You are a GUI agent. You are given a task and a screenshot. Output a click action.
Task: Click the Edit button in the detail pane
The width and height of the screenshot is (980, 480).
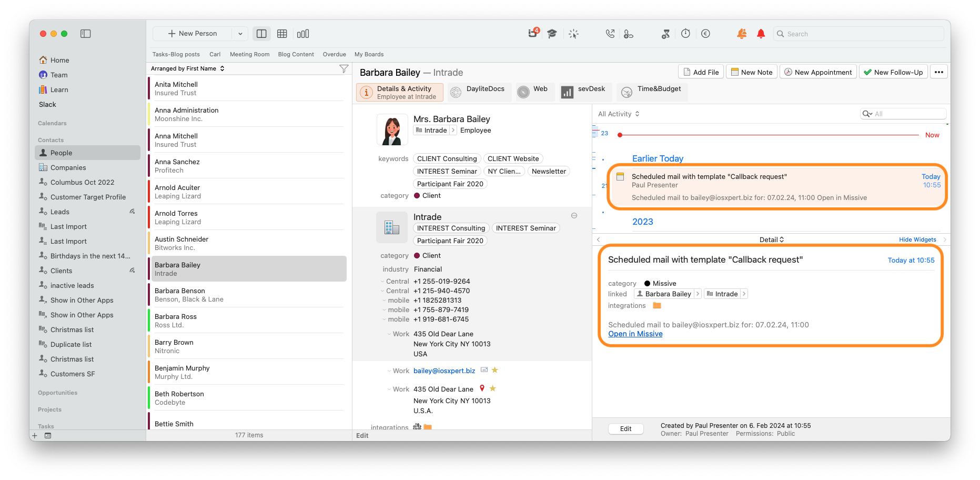tap(625, 429)
